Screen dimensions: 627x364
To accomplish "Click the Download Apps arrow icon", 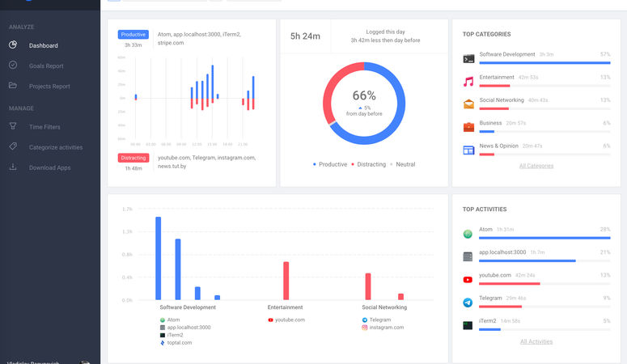I will pos(13,167).
